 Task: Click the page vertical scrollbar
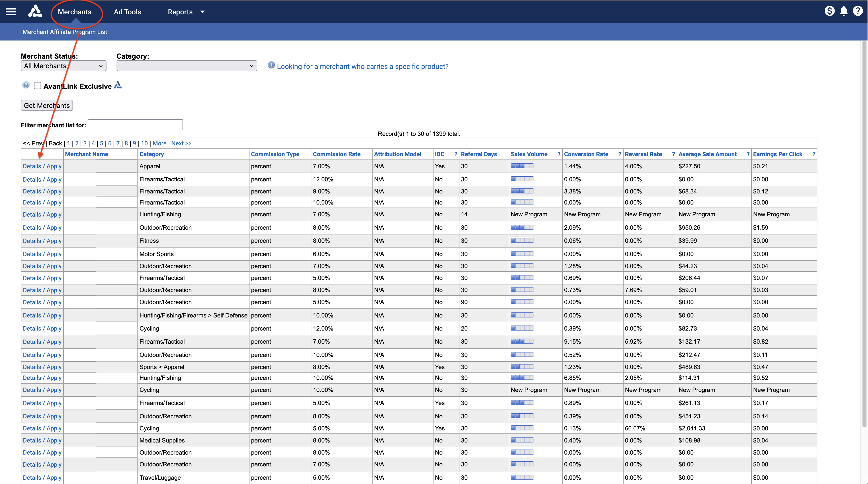(x=864, y=234)
